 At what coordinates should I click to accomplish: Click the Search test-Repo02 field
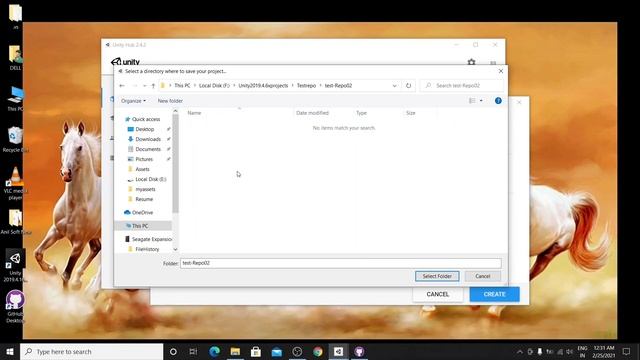click(x=462, y=86)
